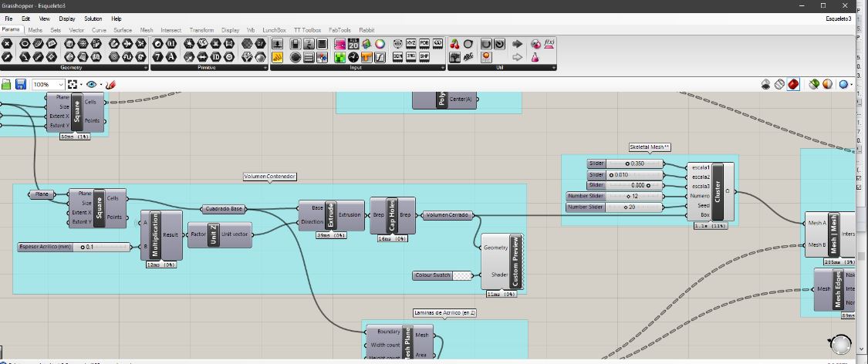Click the Colour Swatch component
Image resolution: width=868 pixels, height=364 pixels.
tap(443, 275)
